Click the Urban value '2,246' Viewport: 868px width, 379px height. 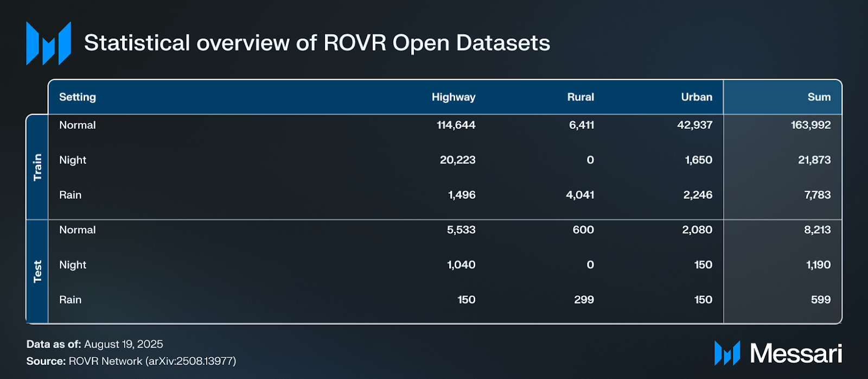pyautogui.click(x=698, y=195)
